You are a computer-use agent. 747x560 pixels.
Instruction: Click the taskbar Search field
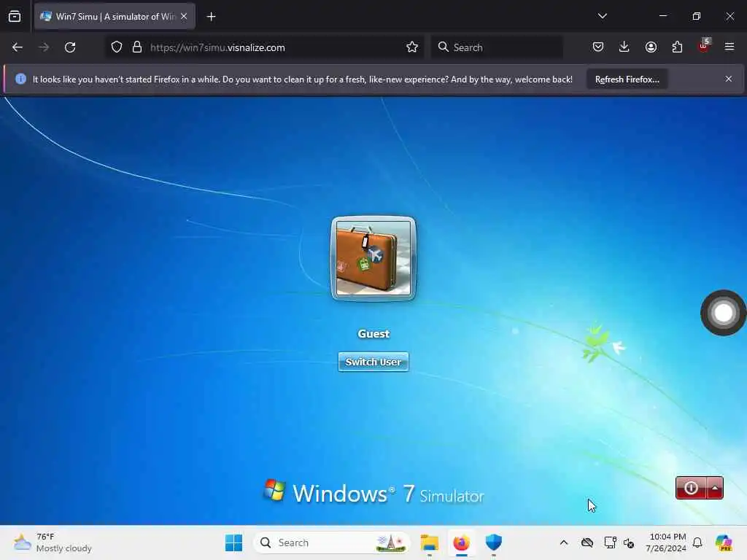(332, 542)
